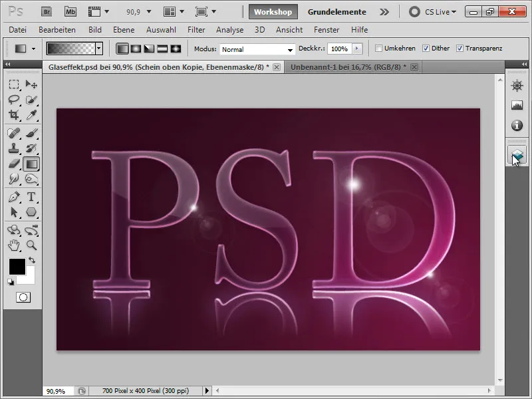Select the Gradient tool in toolbox
The width and height of the screenshot is (532, 399).
tap(31, 164)
